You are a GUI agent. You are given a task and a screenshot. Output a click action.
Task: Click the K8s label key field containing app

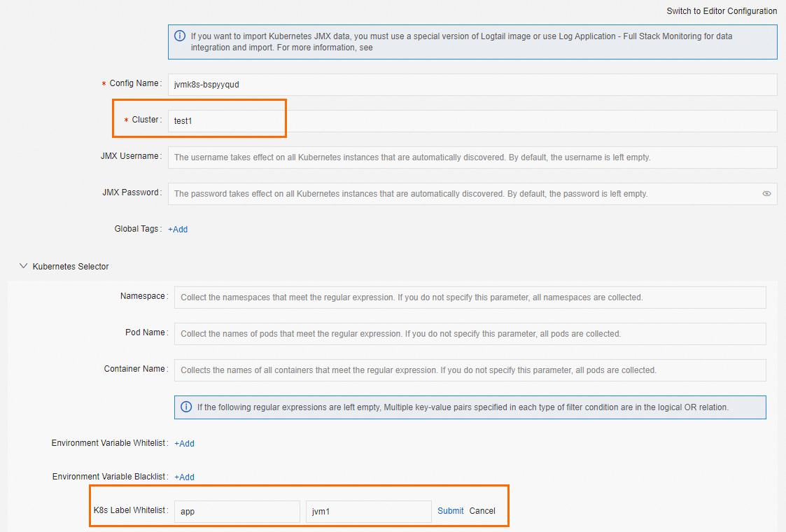click(237, 512)
